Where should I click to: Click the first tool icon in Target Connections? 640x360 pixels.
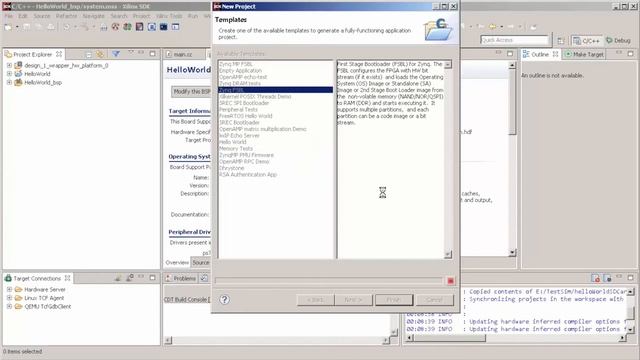118,278
